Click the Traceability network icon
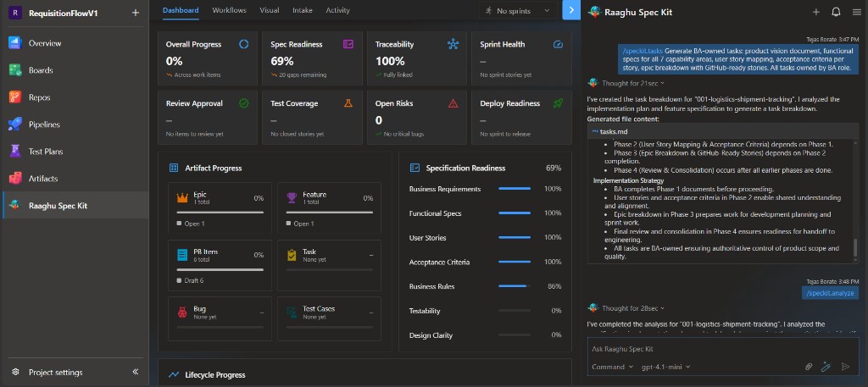 point(453,44)
